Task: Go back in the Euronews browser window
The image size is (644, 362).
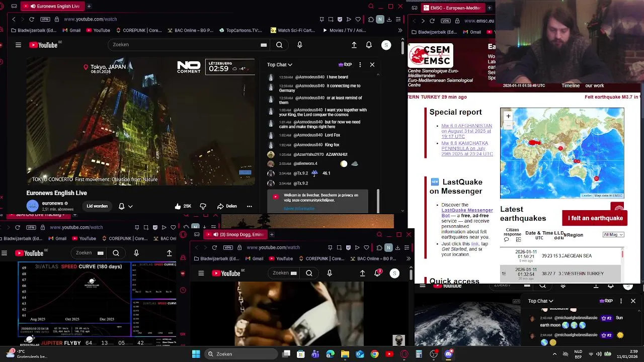Action: [x=14, y=19]
